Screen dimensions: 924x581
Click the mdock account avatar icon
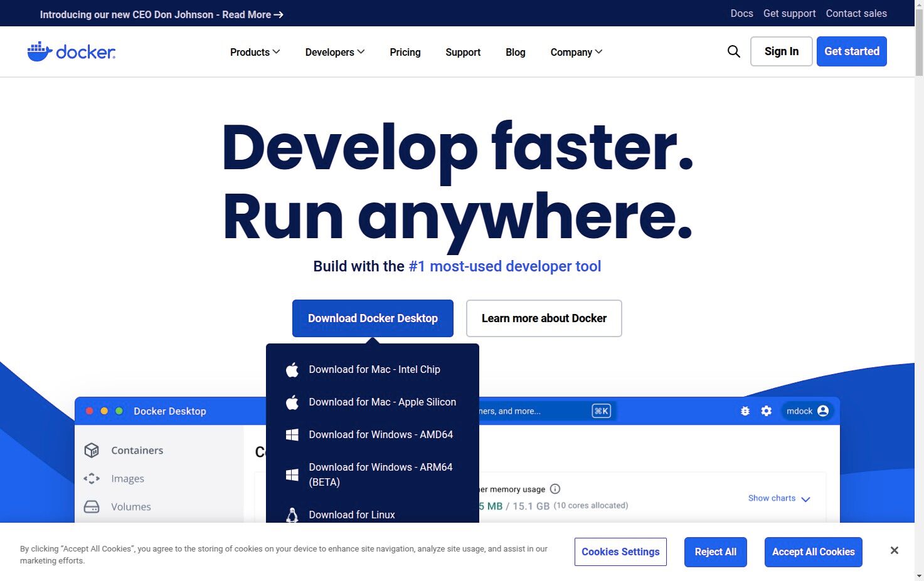(824, 411)
